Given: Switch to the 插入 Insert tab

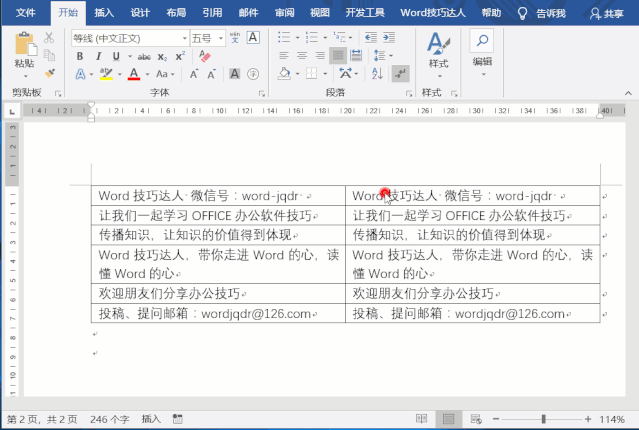Looking at the screenshot, I should (104, 13).
